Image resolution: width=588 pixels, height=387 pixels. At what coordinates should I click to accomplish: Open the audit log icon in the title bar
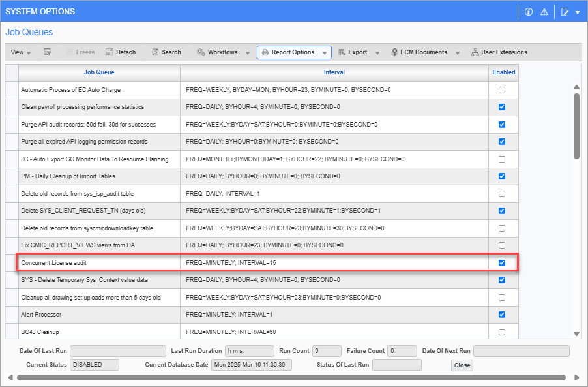(564, 11)
